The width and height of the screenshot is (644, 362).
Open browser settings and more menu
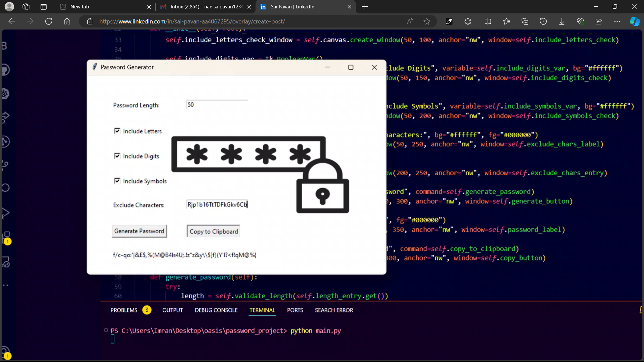click(617, 21)
